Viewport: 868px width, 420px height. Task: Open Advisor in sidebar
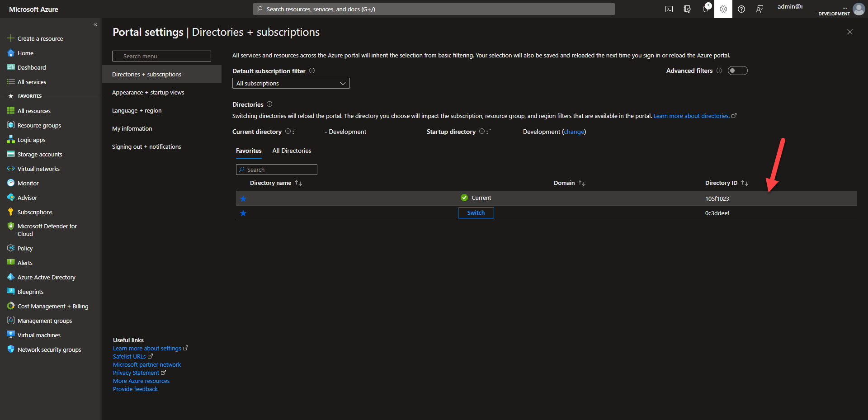27,198
